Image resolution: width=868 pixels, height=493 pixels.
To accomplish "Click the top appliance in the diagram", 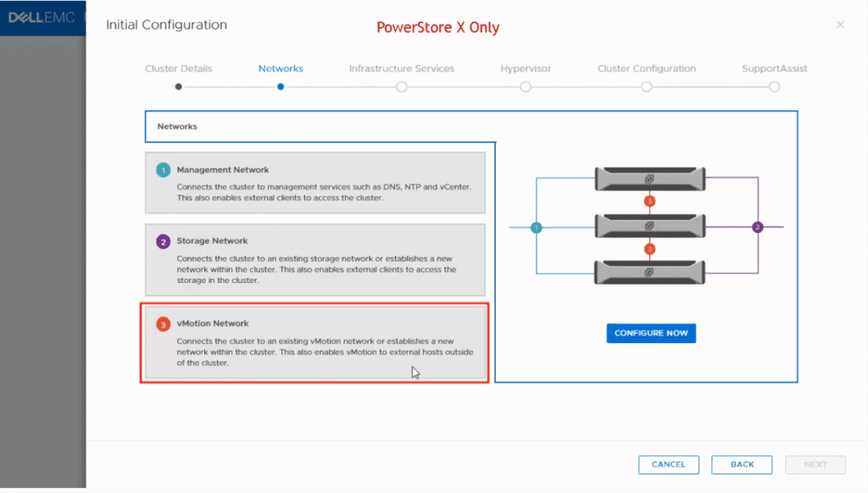I will coord(650,179).
